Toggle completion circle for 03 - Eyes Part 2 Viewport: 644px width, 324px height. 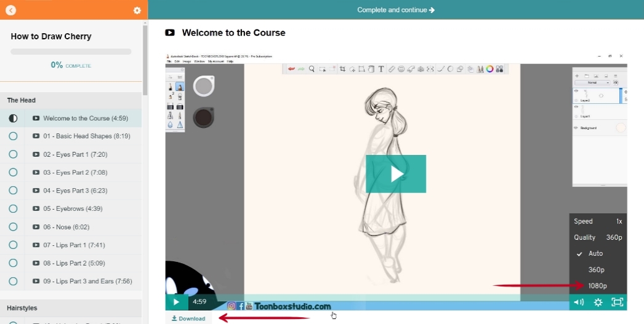13,172
